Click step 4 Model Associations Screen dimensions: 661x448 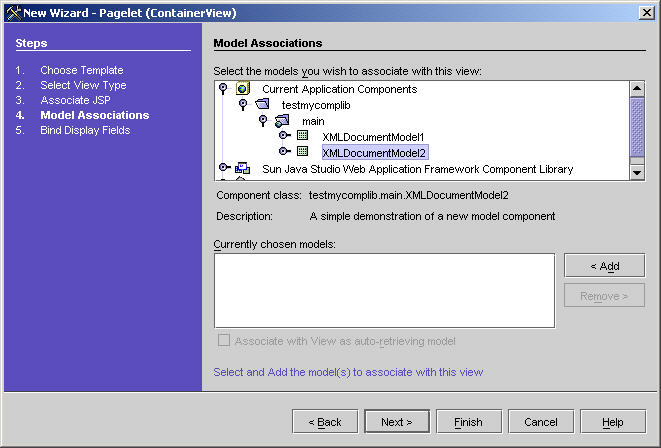point(94,115)
